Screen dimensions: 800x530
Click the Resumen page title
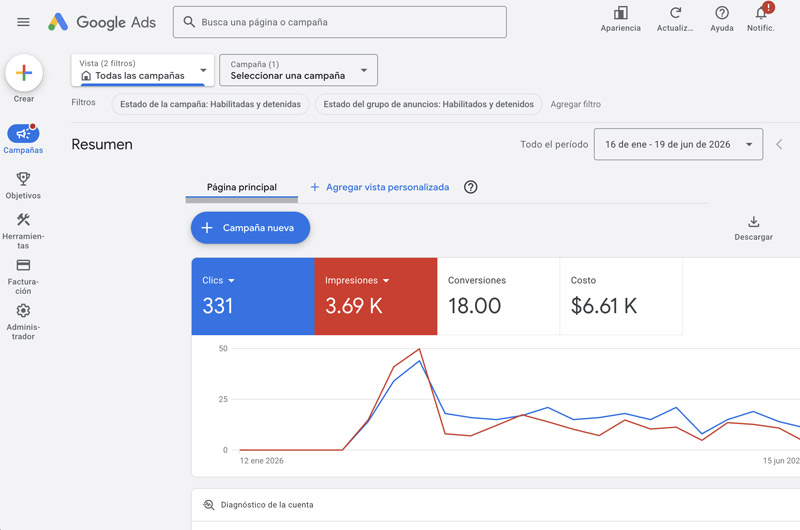point(102,144)
